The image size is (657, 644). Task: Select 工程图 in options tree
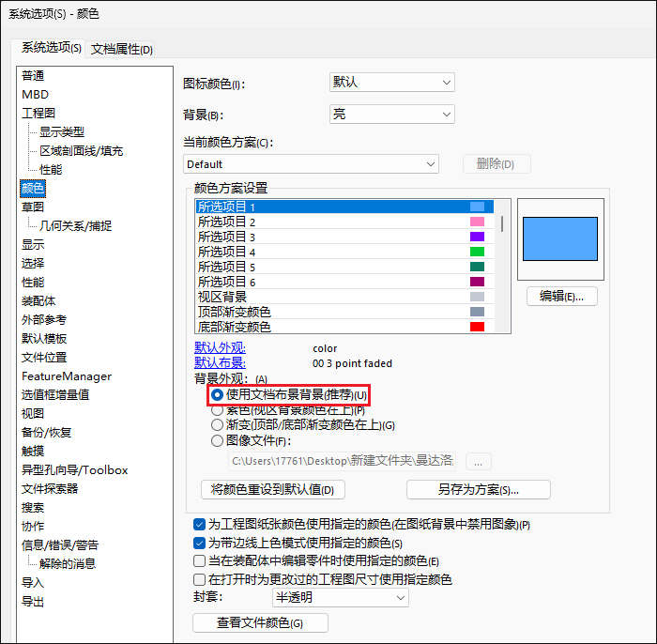tap(38, 114)
